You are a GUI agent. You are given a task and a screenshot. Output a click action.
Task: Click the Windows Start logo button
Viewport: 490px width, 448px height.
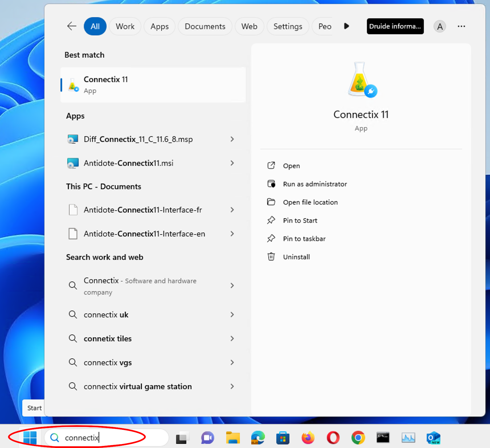coord(30,437)
